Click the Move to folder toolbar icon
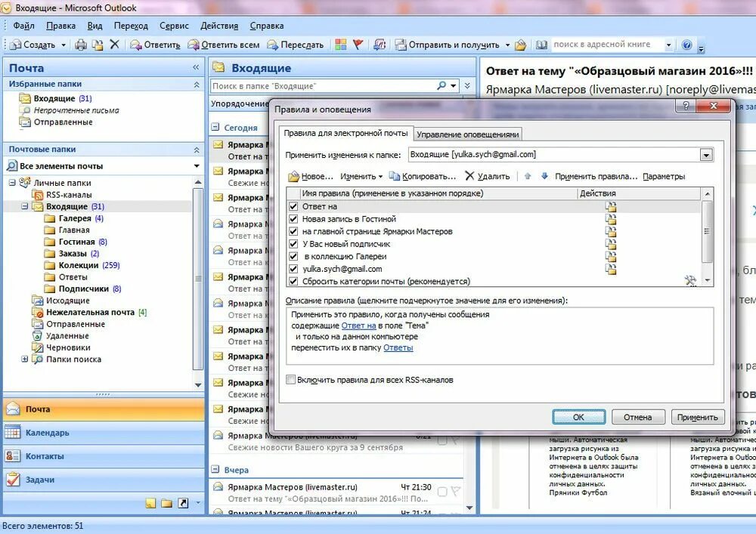Image resolution: width=756 pixels, height=534 pixels. [98, 45]
